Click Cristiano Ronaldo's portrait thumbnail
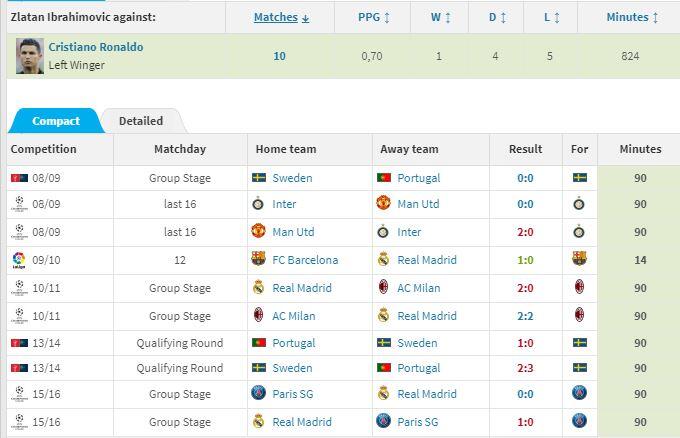Image resolution: width=680 pixels, height=438 pixels. (30, 56)
